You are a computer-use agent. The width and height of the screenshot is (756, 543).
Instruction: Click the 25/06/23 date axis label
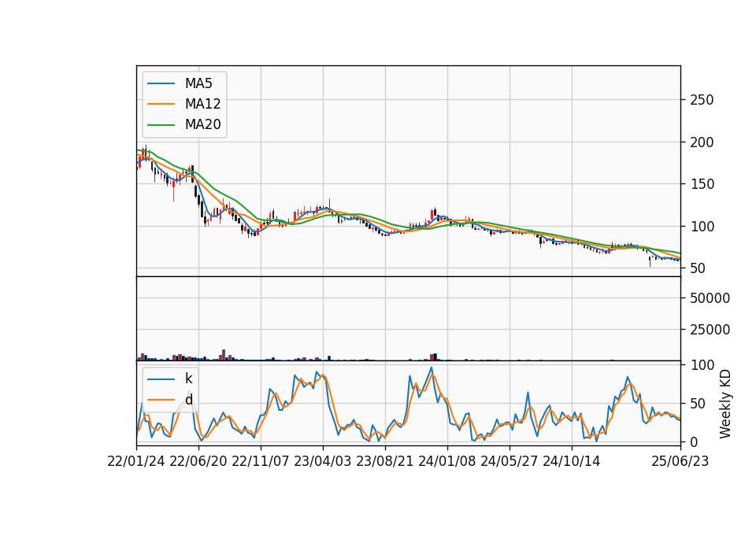680,461
